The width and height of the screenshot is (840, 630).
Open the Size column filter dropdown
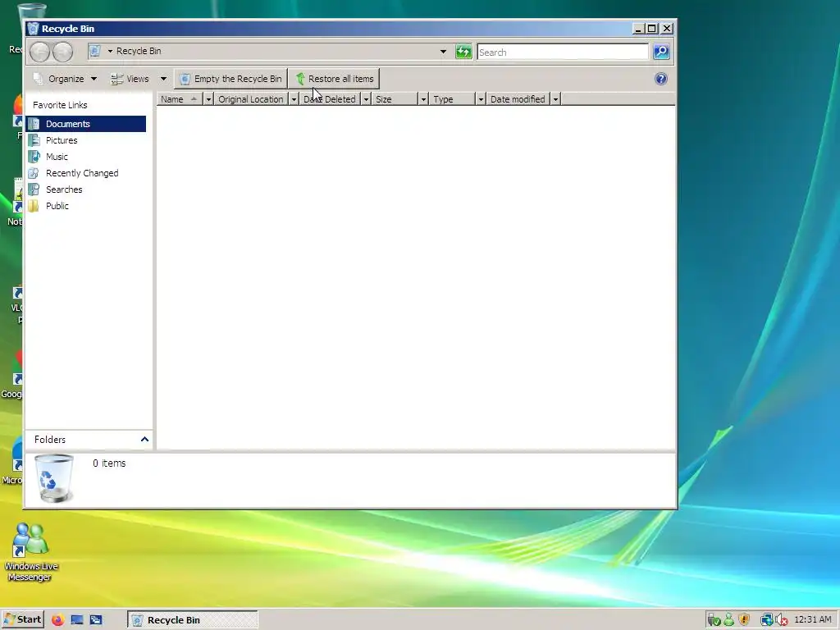pos(423,99)
